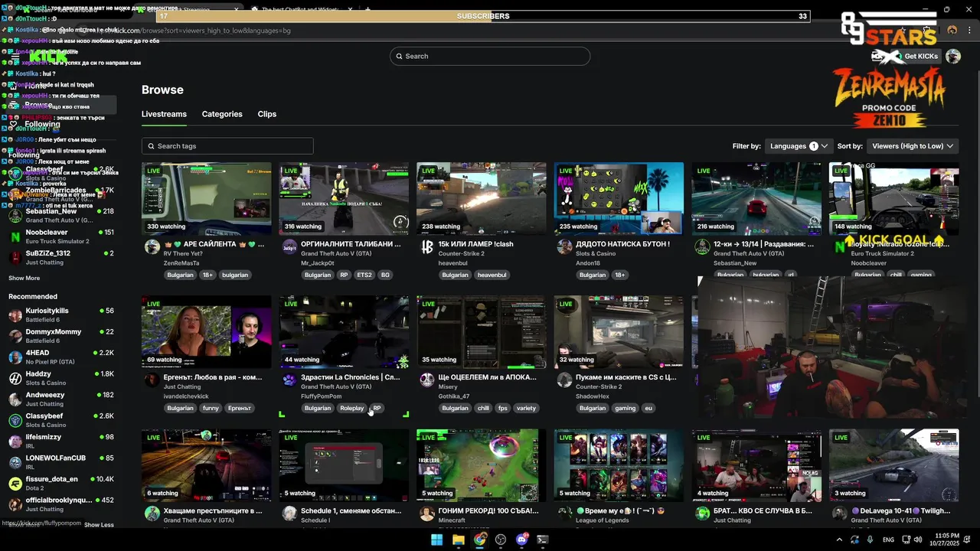This screenshot has width=980, height=551.
Task: Open Minecraft stream thumbnail with 5 watching
Action: click(x=482, y=465)
